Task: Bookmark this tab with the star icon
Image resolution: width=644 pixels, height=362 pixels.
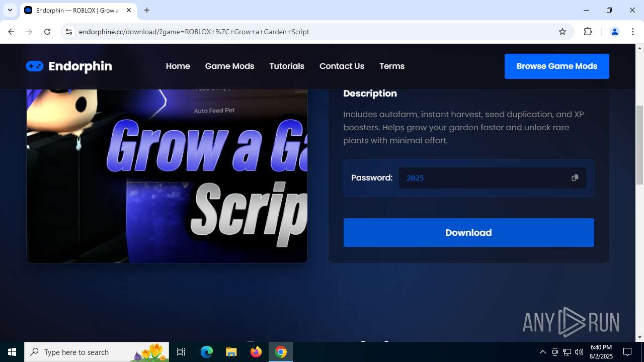Action: [562, 32]
